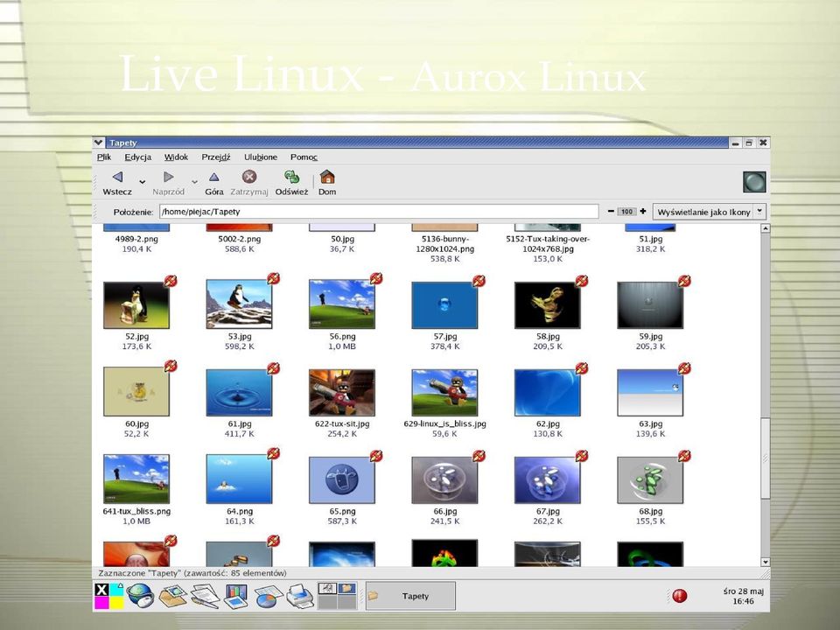The image size is (840, 630).
Task: Switch to the second workspace
Action: 347,589
